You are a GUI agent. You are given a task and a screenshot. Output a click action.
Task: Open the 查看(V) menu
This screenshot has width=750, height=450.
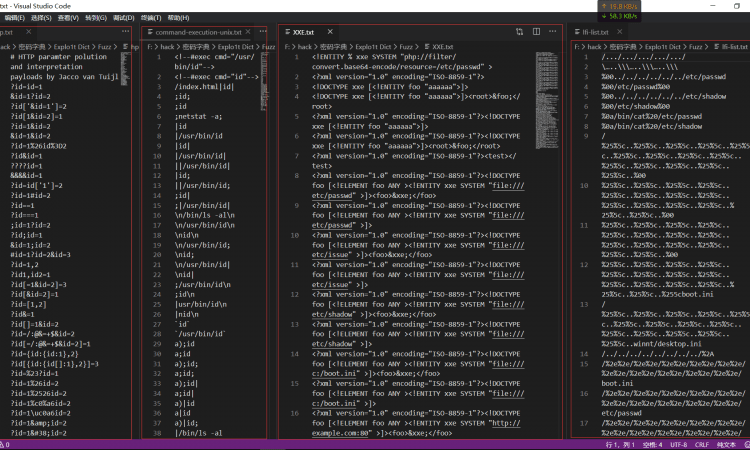pyautogui.click(x=68, y=18)
